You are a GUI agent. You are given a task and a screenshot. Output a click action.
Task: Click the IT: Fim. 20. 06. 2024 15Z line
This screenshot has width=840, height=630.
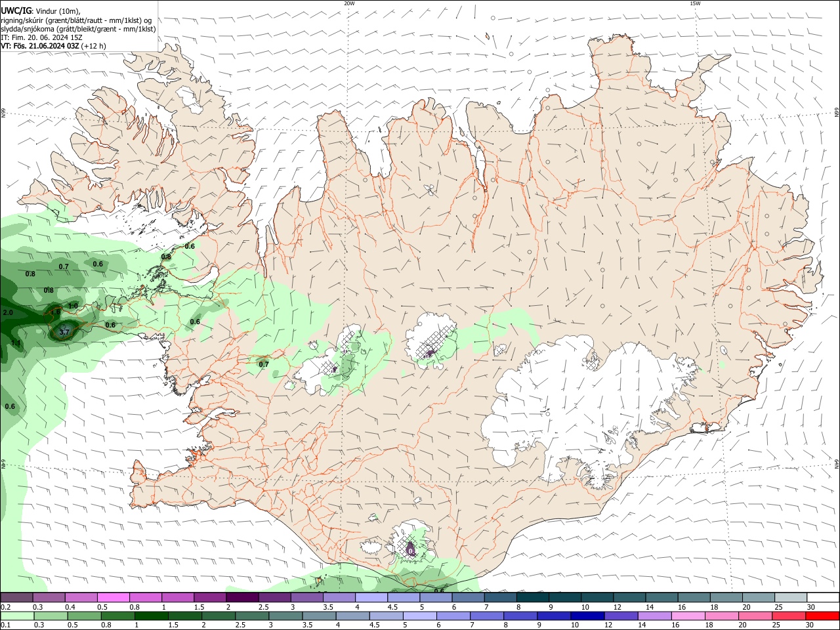41,37
